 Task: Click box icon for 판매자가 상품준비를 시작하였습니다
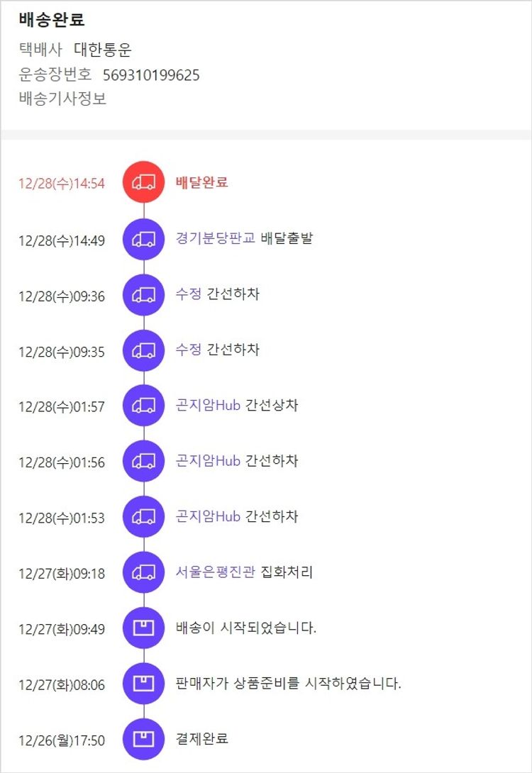pos(144,684)
